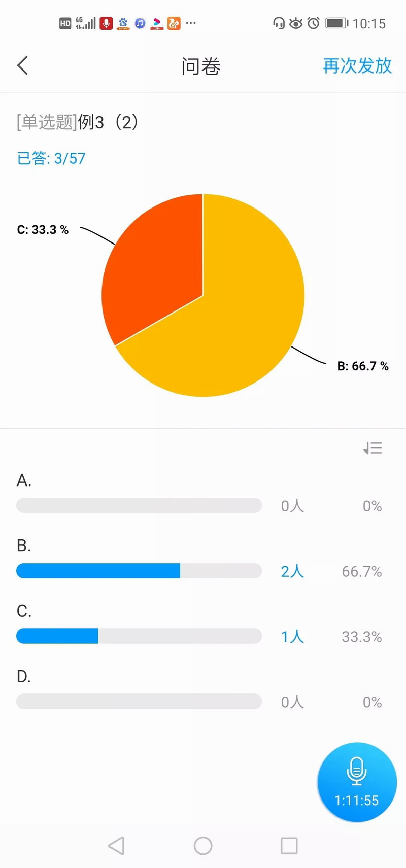Tap the blue microphone recording button

(357, 782)
